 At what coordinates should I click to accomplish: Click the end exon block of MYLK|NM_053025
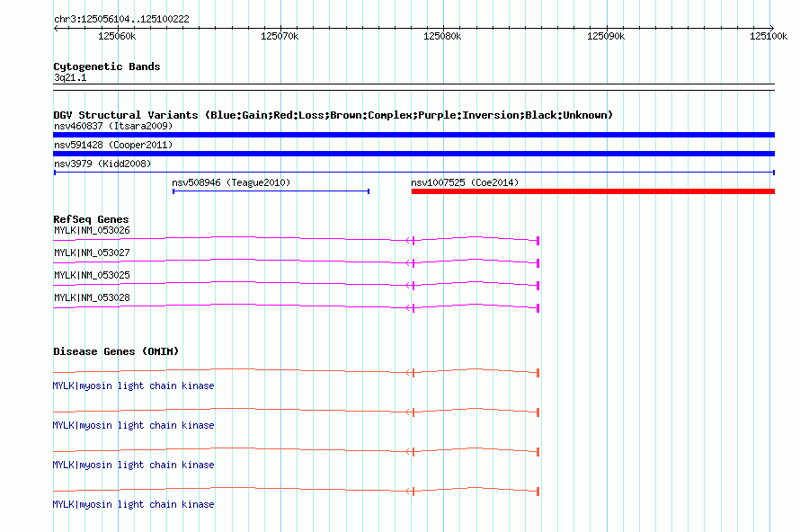pyautogui.click(x=538, y=285)
